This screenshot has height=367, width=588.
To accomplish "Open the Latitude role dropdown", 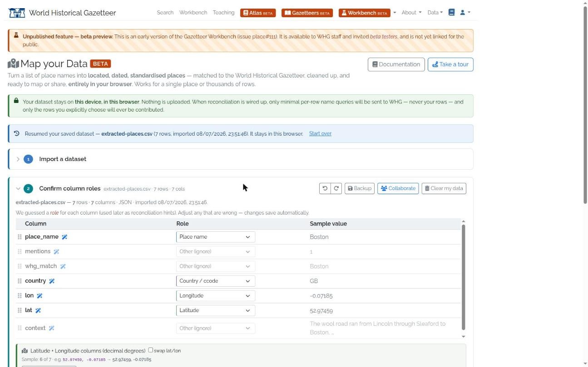I will [216, 310].
